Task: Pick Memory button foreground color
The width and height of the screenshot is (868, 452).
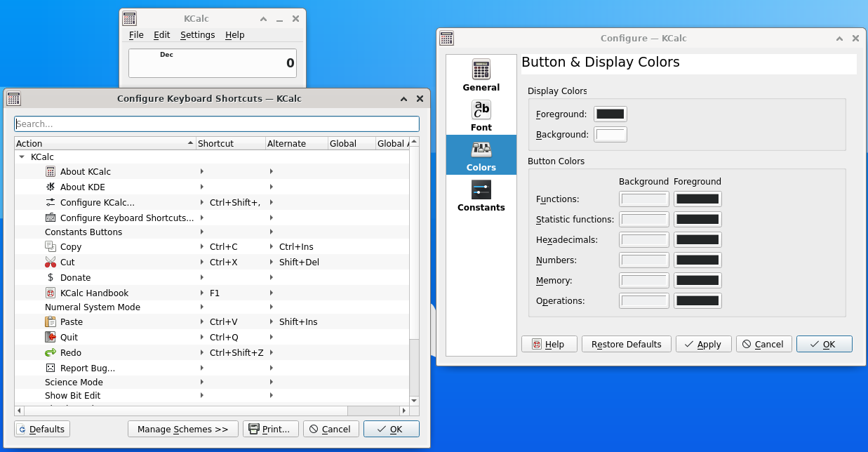Action: coord(697,281)
